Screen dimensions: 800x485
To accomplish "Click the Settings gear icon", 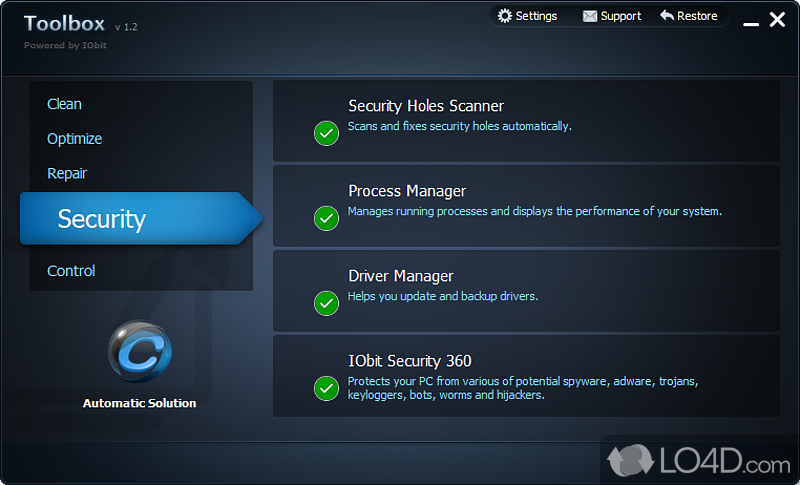I will tap(505, 16).
